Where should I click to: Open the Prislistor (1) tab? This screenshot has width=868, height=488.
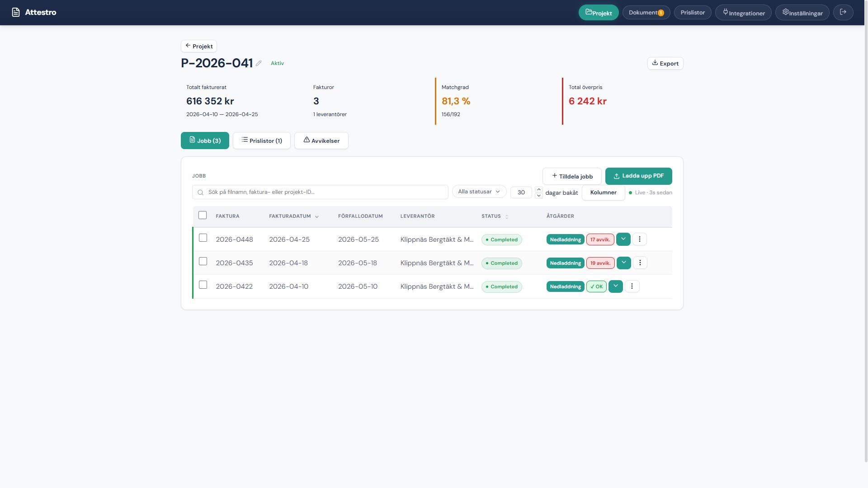(x=261, y=141)
